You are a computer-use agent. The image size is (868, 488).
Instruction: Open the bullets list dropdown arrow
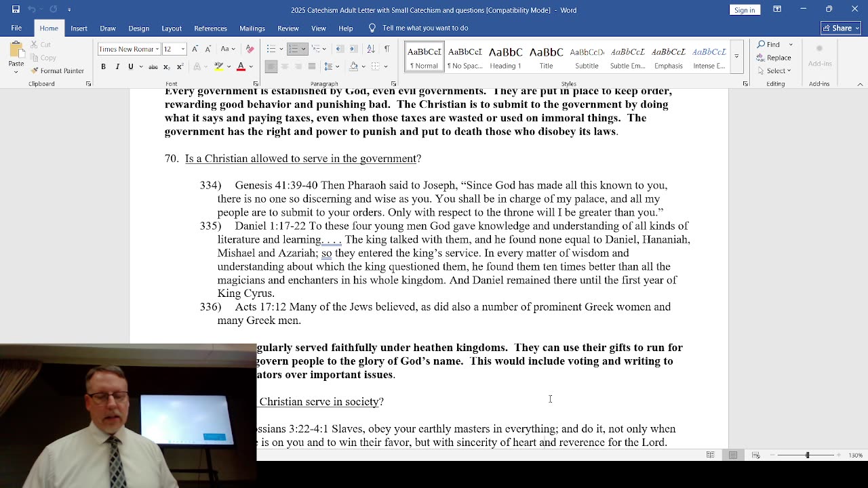[280, 49]
